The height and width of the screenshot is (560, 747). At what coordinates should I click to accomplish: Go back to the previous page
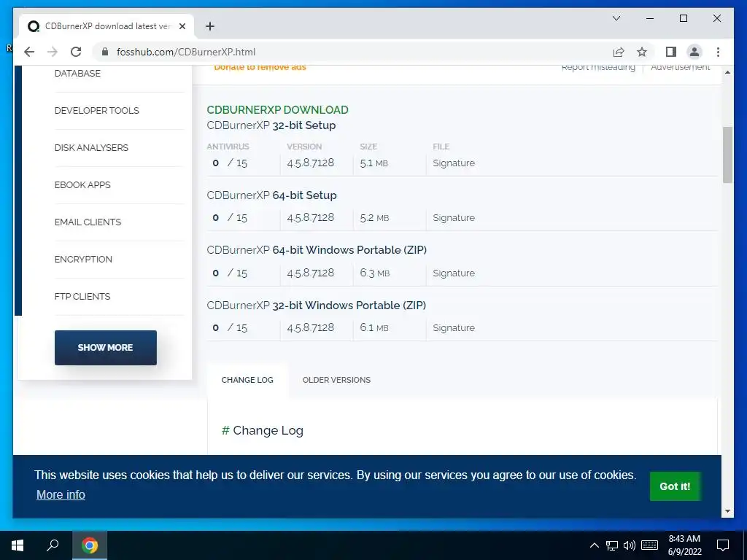[29, 52]
